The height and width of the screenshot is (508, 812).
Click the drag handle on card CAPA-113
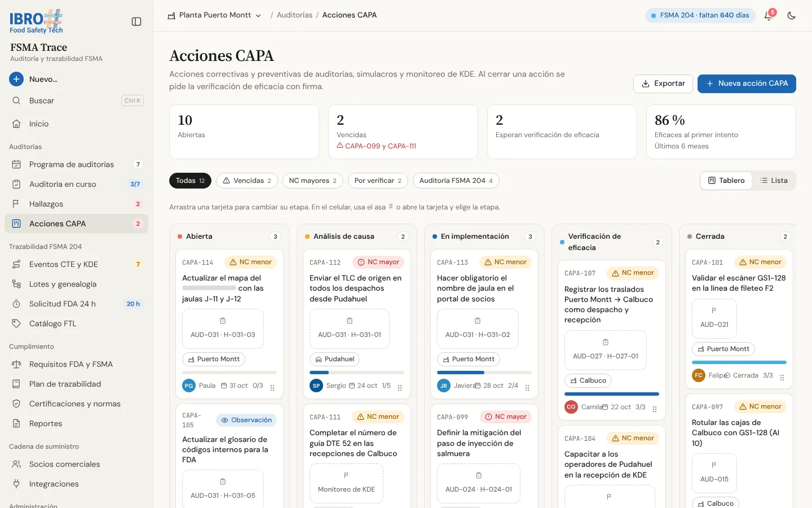(x=527, y=388)
